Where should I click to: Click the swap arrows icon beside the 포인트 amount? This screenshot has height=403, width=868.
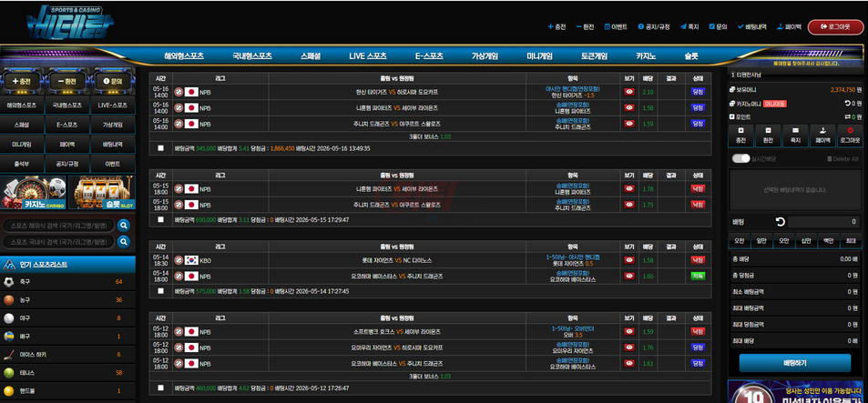click(x=847, y=116)
